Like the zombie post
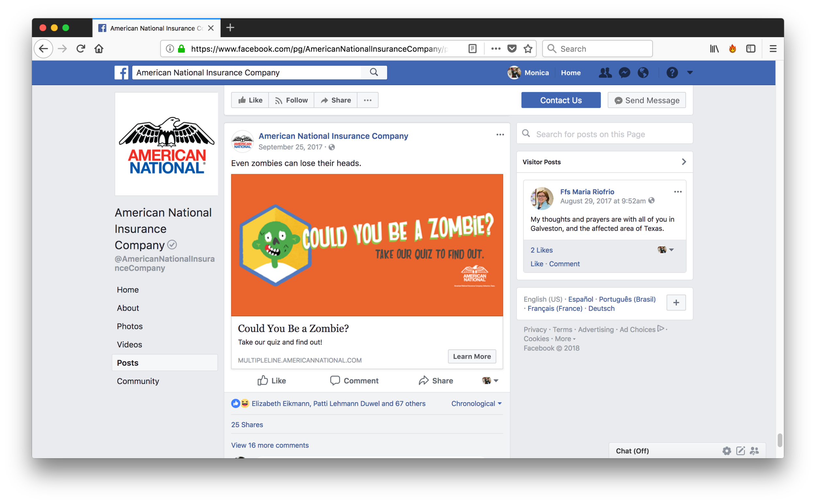This screenshot has width=816, height=504. pyautogui.click(x=272, y=380)
